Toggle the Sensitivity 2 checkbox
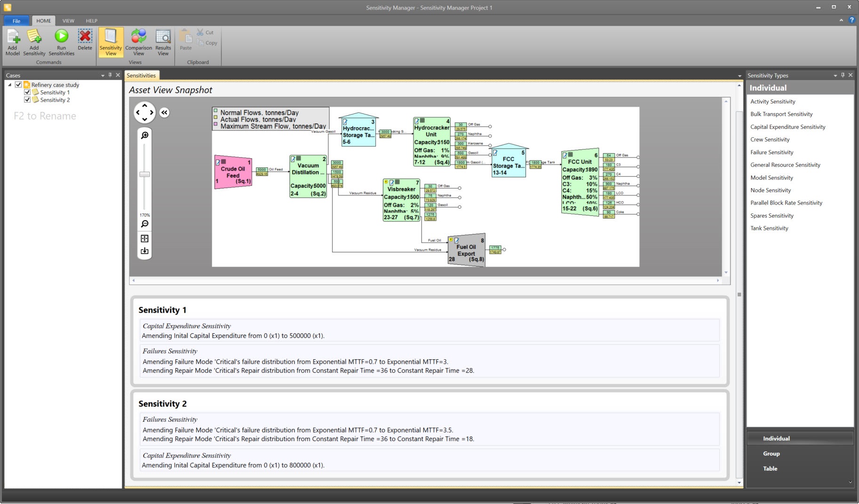The image size is (859, 504). click(27, 100)
